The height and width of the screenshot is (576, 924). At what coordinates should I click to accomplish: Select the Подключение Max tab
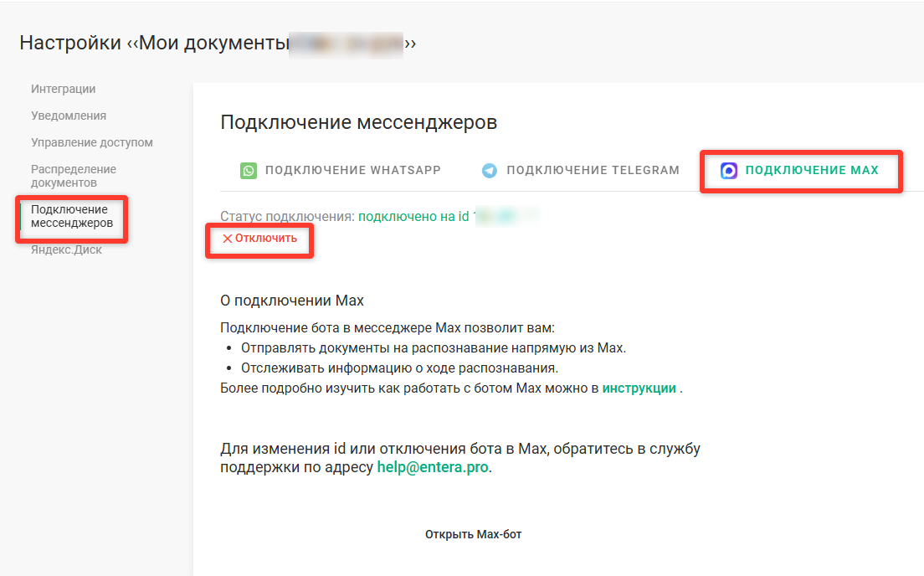click(799, 171)
